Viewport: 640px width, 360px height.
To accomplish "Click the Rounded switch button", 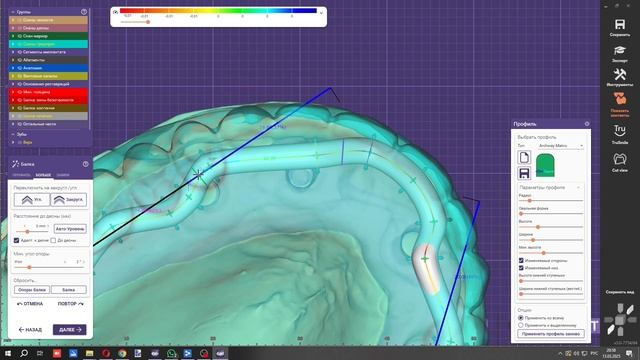I will coord(69,200).
